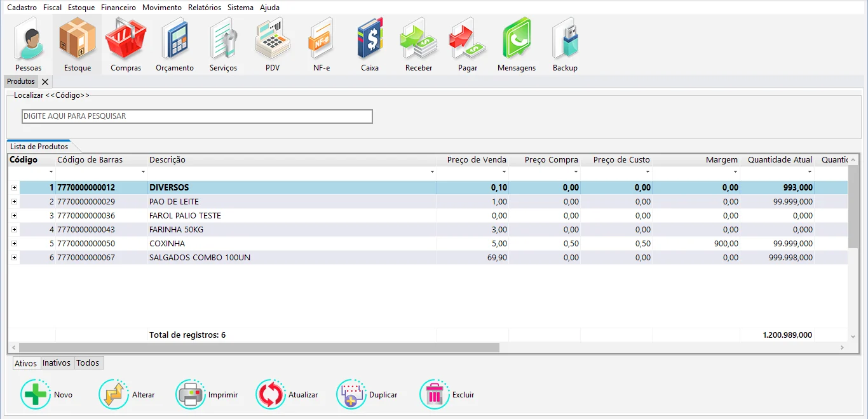Open the Compras shopping basket
Screen dimensions: 868x419
click(126, 45)
